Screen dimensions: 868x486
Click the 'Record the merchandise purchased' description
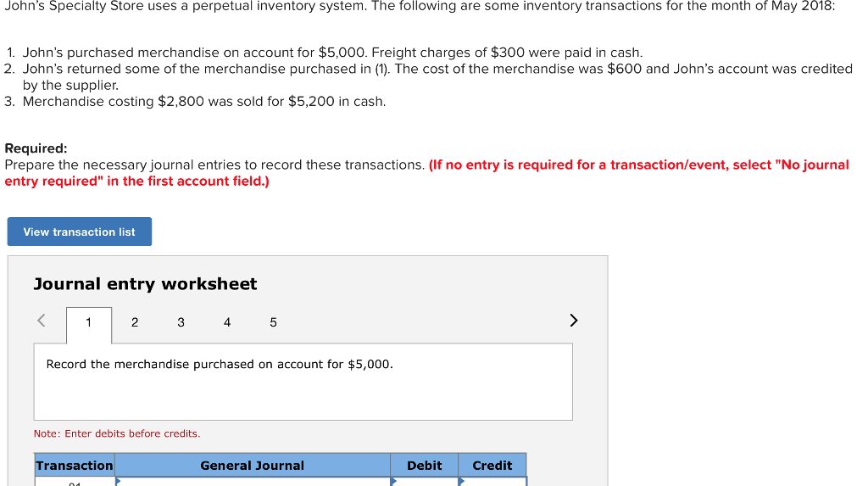[220, 364]
